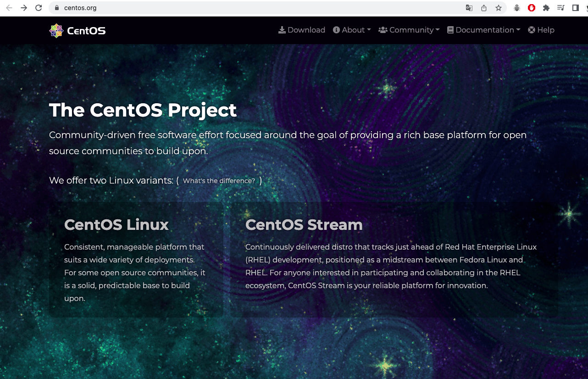Click the share icon in address bar
588x379 pixels.
pos(483,8)
